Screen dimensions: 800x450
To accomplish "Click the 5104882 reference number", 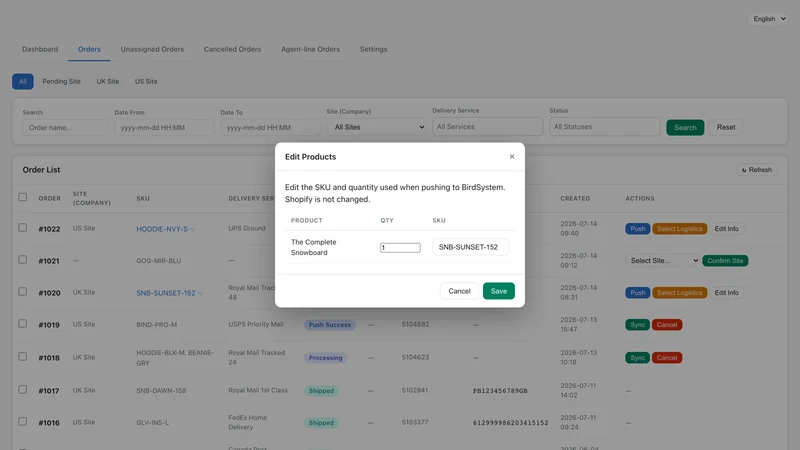I will coord(415,324).
